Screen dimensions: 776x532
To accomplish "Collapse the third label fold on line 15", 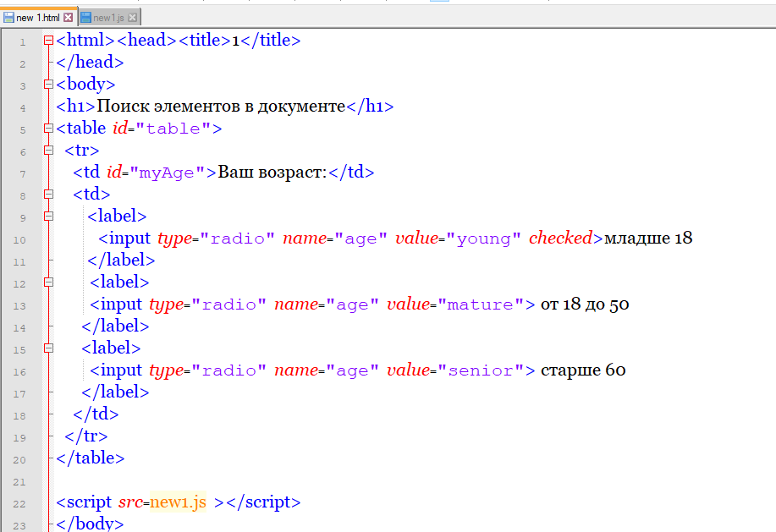I will (48, 348).
